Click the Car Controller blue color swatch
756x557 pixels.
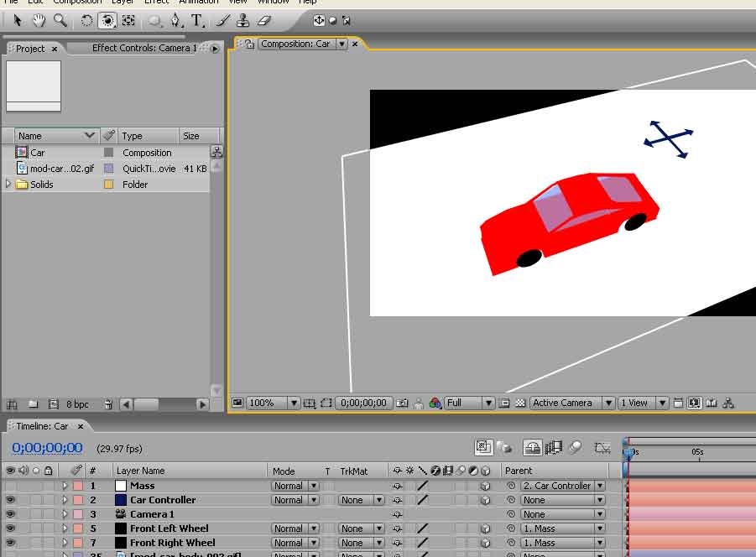(x=120, y=500)
